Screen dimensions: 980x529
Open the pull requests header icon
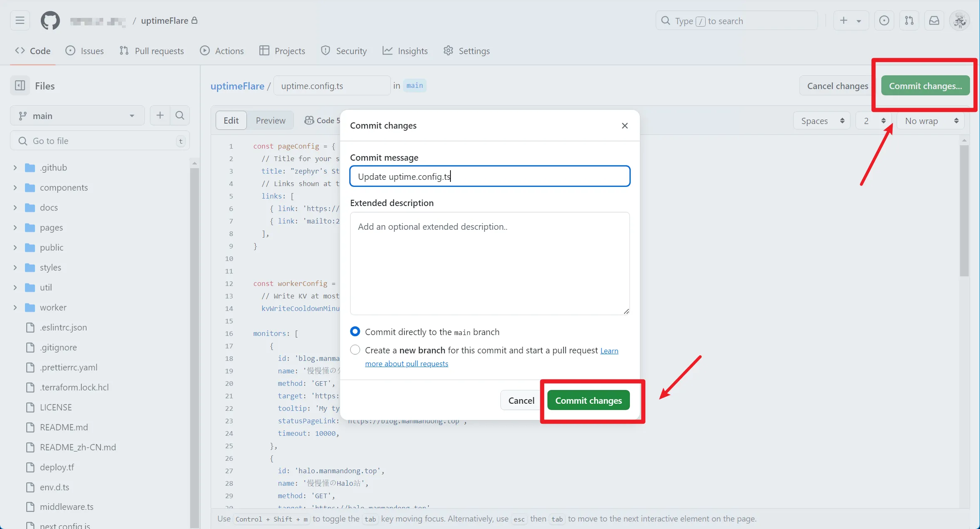pyautogui.click(x=909, y=21)
